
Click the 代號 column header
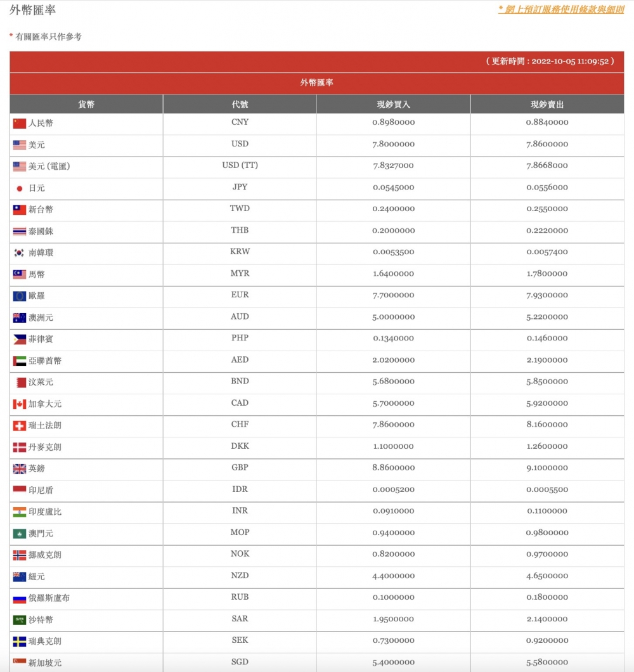tap(239, 103)
